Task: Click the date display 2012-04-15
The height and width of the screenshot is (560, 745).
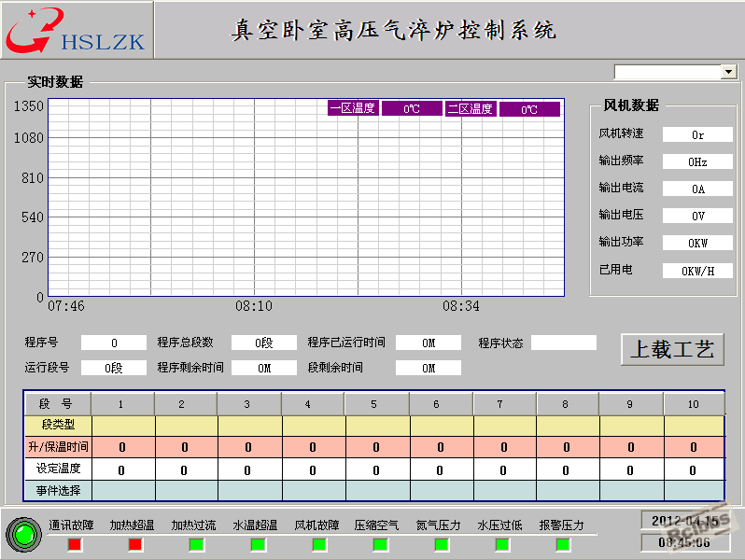Action: [x=685, y=521]
